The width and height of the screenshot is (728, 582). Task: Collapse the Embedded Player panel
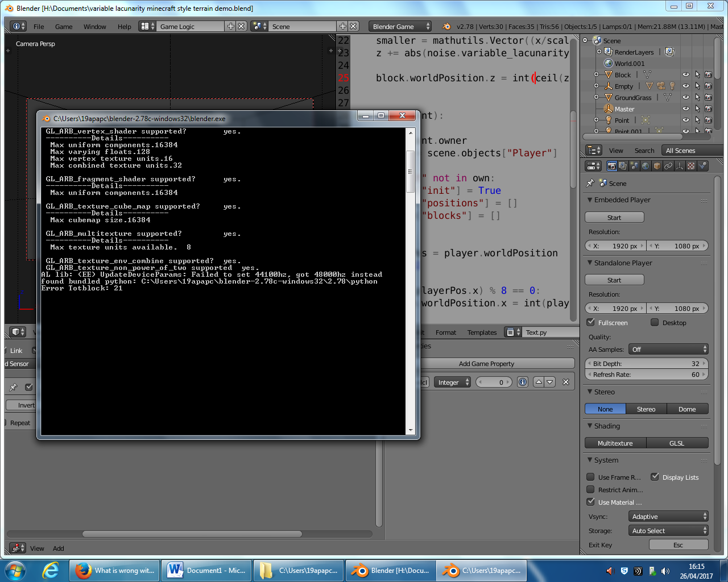click(590, 200)
